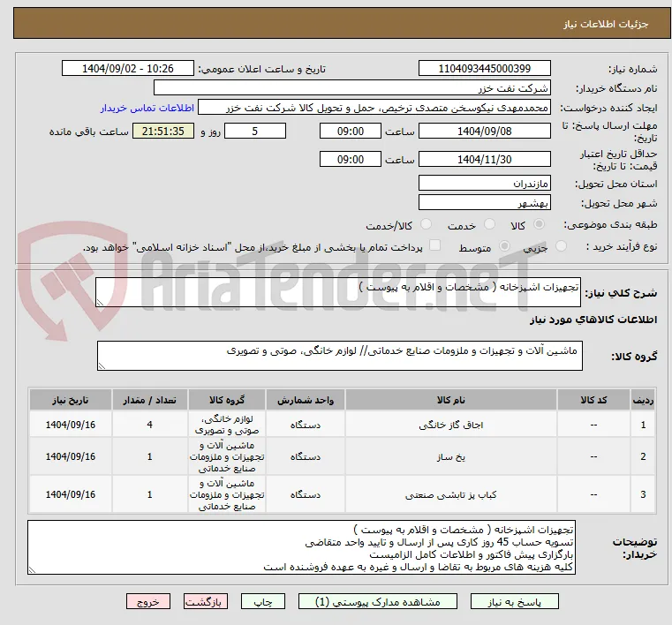Viewport: 672px width, 625px height.
Task: Click need date 1404/09/16 in کباب پز row
Action: [x=71, y=494]
